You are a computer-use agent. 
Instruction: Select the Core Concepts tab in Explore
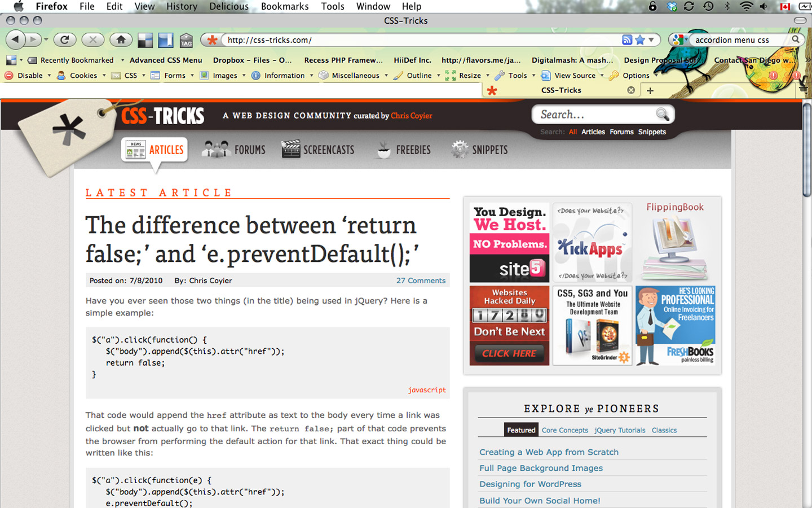565,430
